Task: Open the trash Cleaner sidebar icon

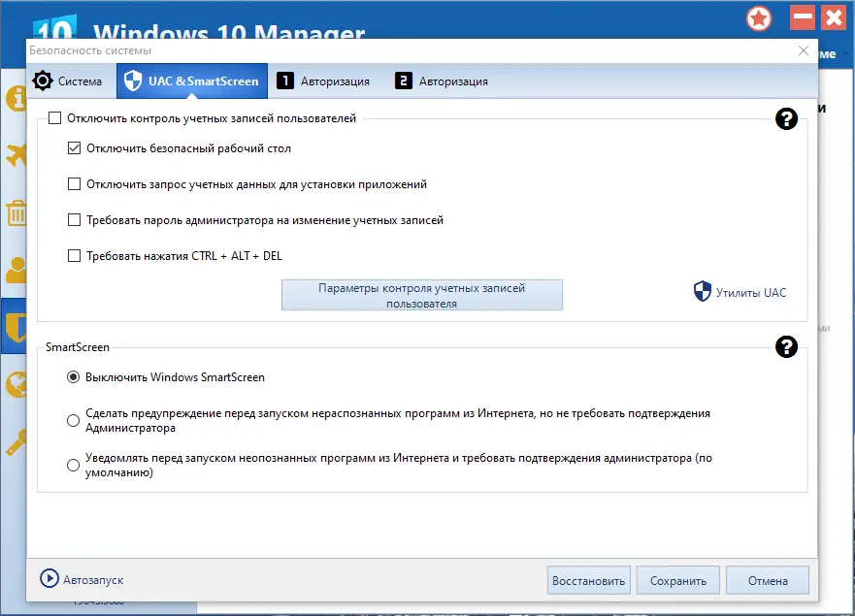Action: click(16, 213)
